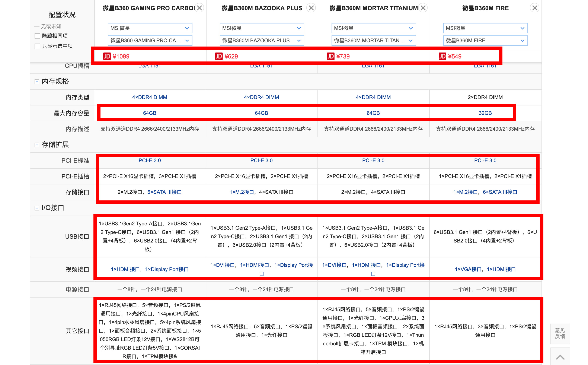The height and width of the screenshot is (365, 588).
Task: Open the 微星B360M FIRE model dropdown
Action: point(485,40)
